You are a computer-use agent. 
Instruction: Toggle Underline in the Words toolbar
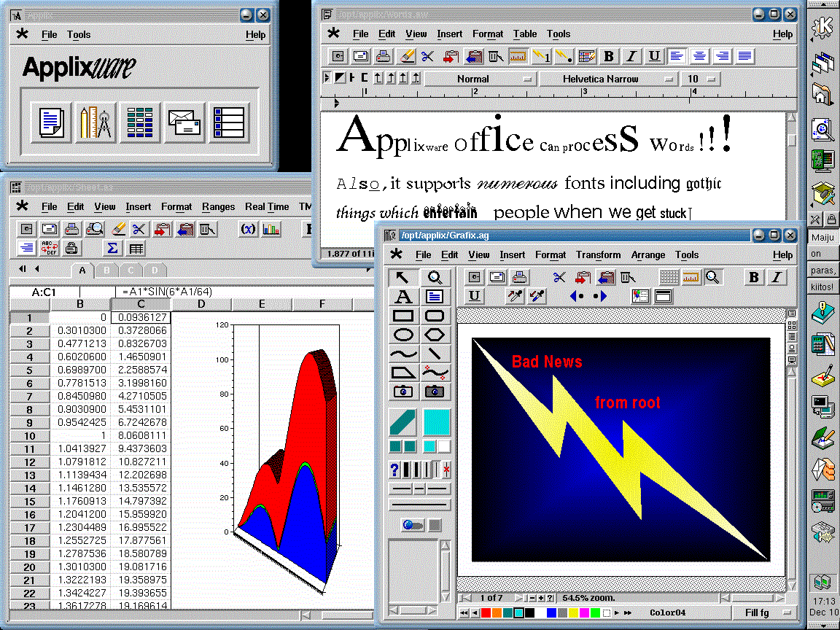(654, 56)
